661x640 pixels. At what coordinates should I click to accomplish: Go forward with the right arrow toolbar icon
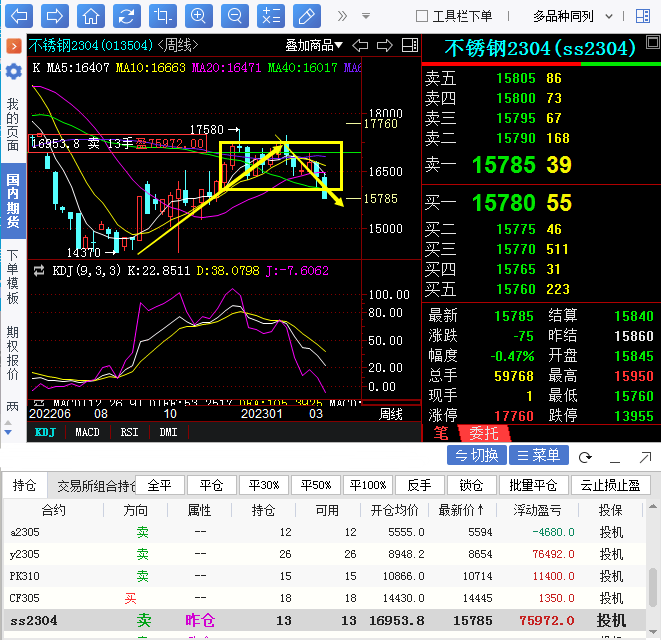[55, 16]
